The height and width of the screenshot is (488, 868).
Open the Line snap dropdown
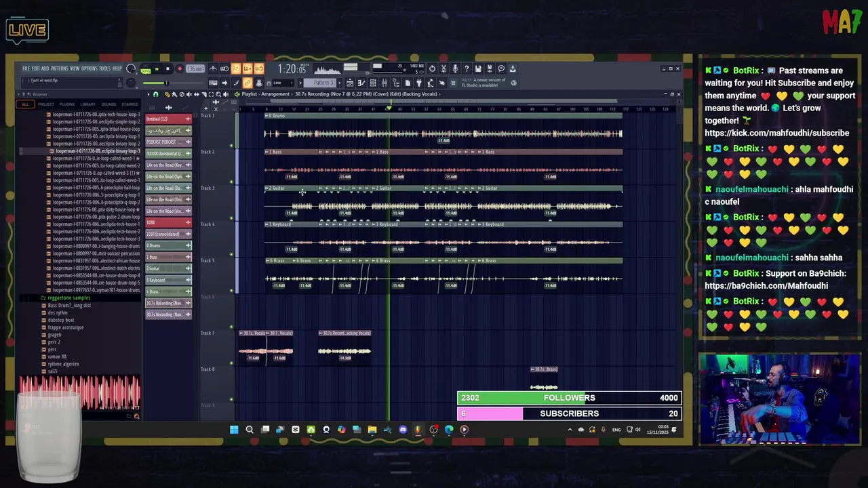pyautogui.click(x=283, y=83)
